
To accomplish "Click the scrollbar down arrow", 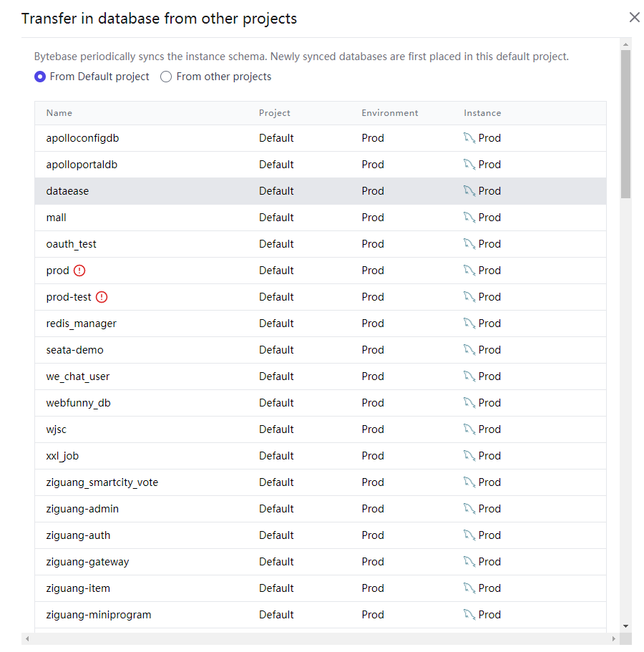I will click(x=625, y=626).
